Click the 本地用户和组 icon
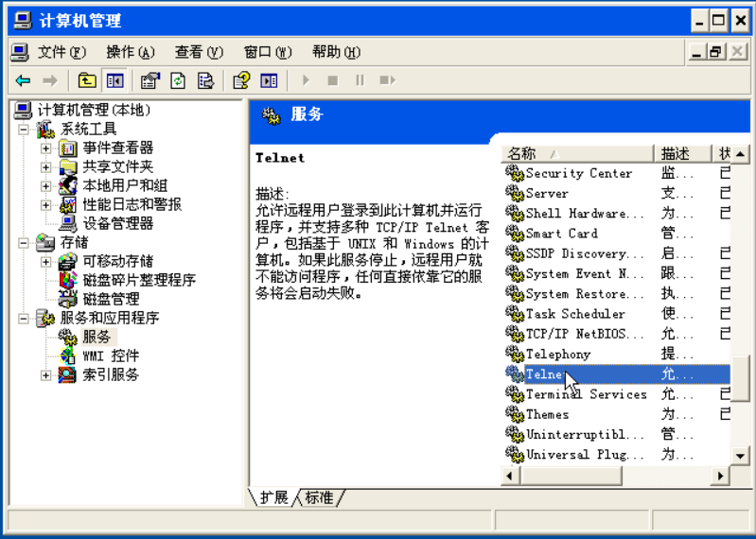The image size is (756, 539). pos(68,186)
